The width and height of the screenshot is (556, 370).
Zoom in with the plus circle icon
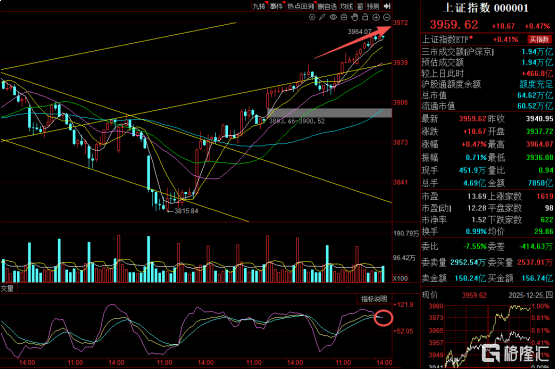pyautogui.click(x=376, y=17)
